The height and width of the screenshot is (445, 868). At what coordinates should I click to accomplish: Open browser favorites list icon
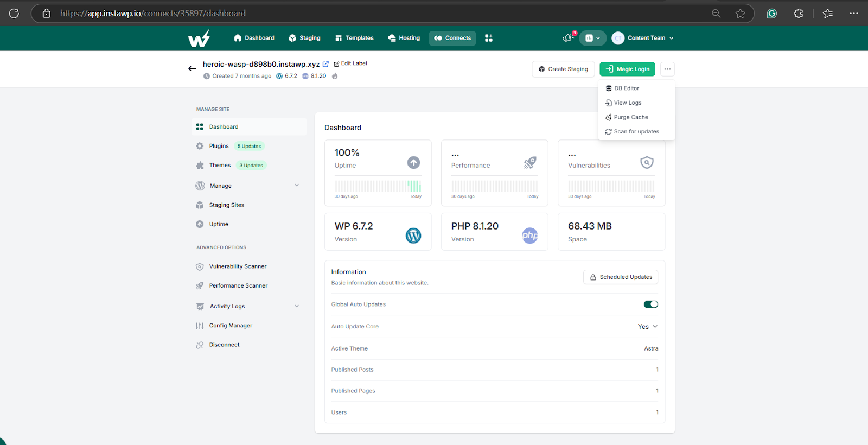[827, 14]
